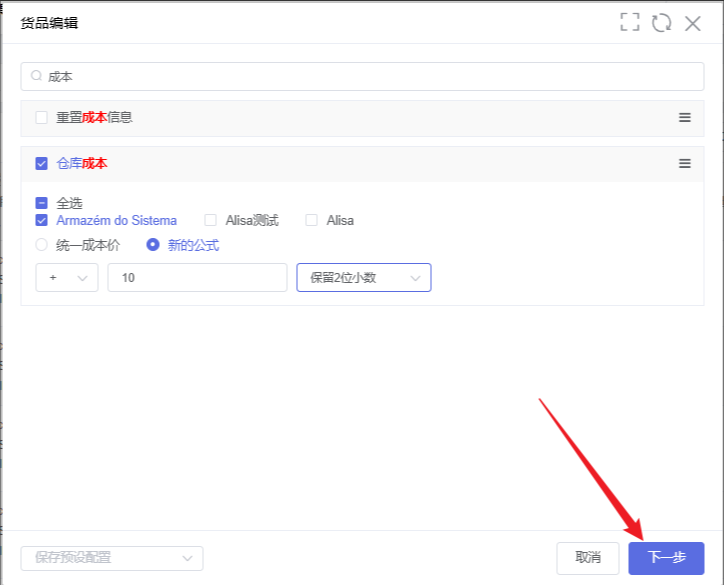
Task: Click the drag handle on 重置成本信息 row
Action: tap(685, 118)
